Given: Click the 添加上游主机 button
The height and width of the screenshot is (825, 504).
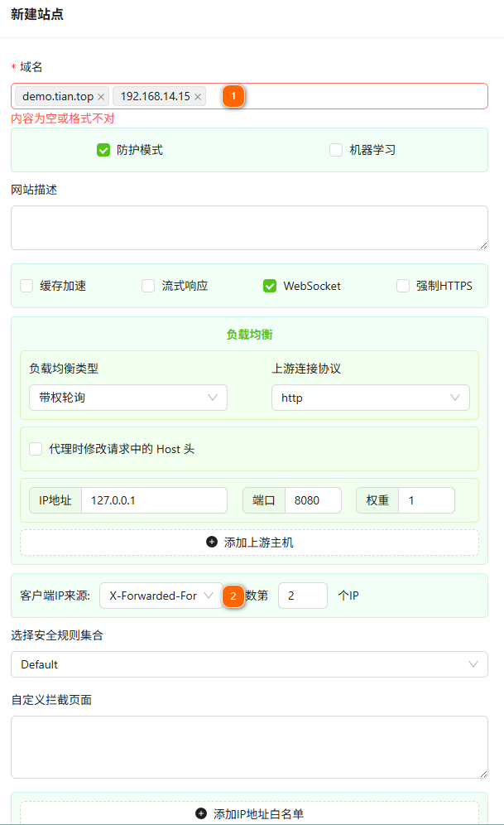Looking at the screenshot, I should click(x=248, y=543).
